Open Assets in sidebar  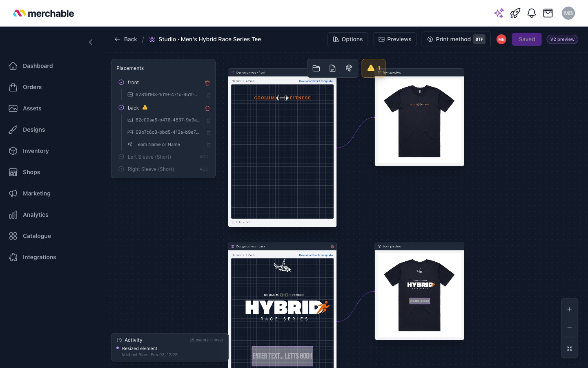25,108
